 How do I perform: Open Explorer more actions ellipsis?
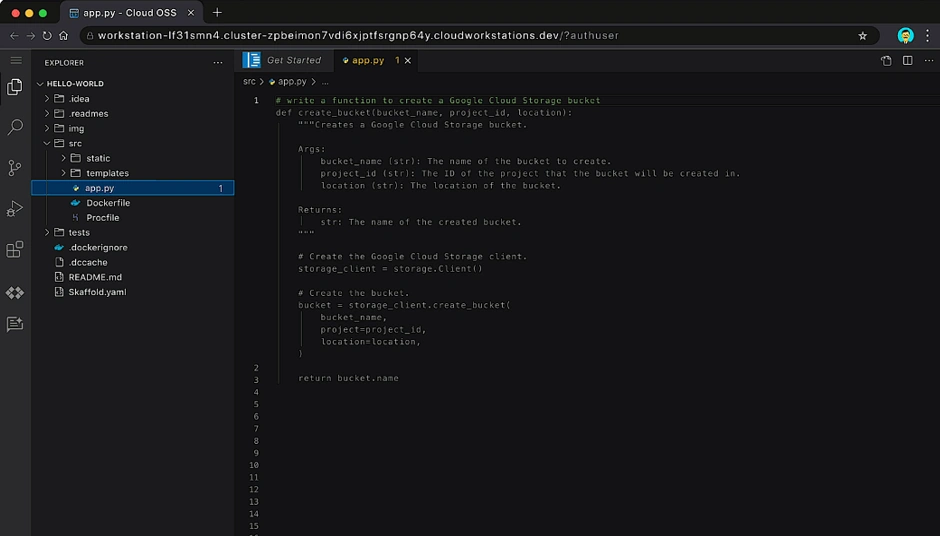[218, 62]
